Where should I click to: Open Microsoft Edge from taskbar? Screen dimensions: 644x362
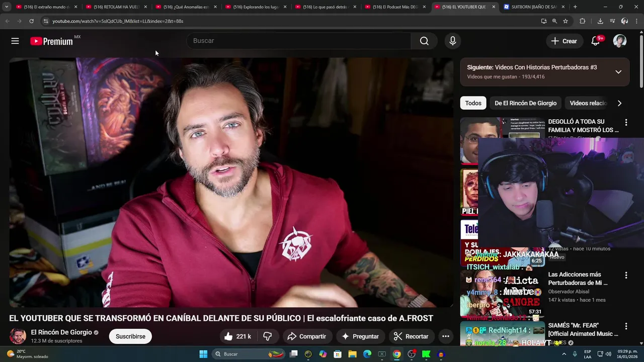[x=367, y=354]
